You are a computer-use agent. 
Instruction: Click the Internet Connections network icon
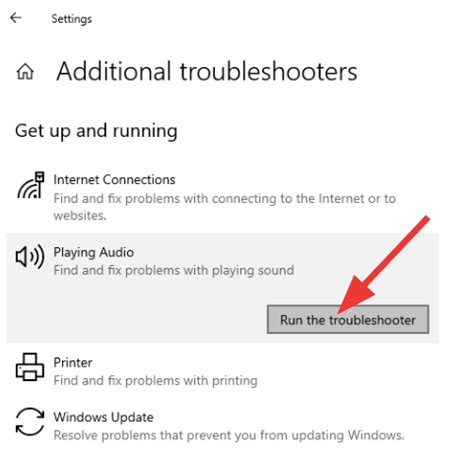pos(31,186)
